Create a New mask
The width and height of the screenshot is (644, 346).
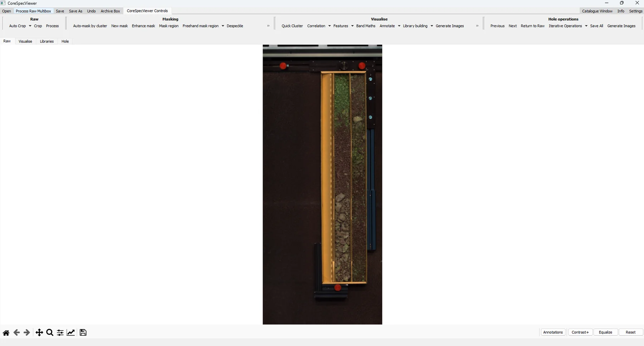click(119, 26)
